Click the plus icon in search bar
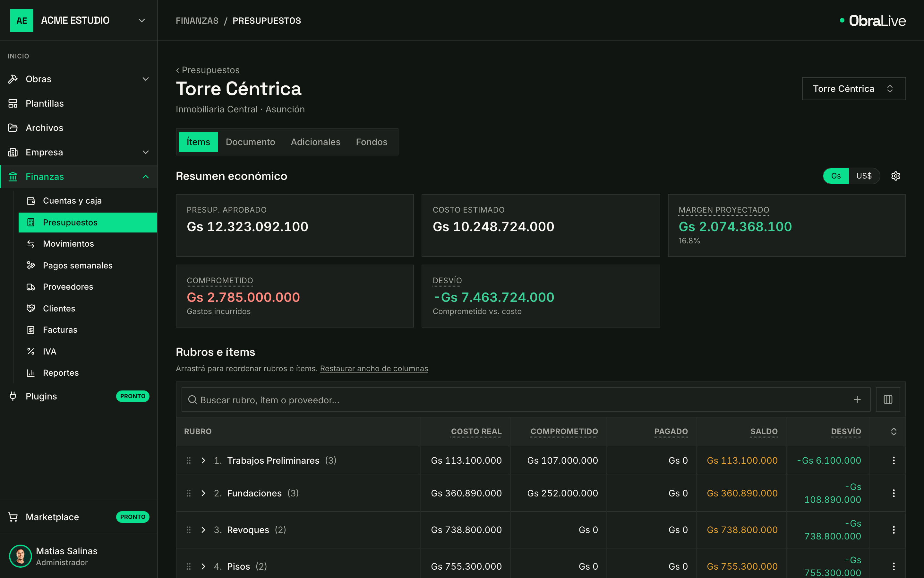The height and width of the screenshot is (578, 924). click(857, 399)
